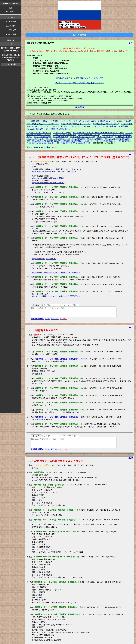Click リロード link below thread index
The image size is (136, 644).
coord(54,147)
